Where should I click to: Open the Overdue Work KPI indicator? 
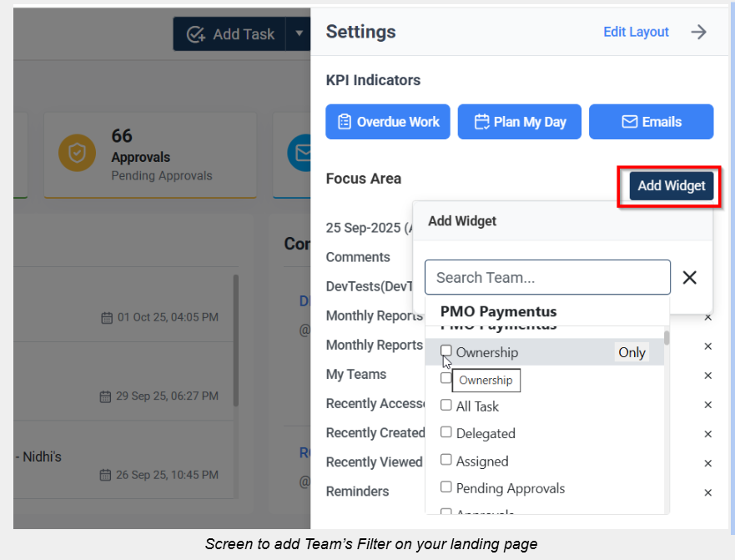tap(388, 122)
